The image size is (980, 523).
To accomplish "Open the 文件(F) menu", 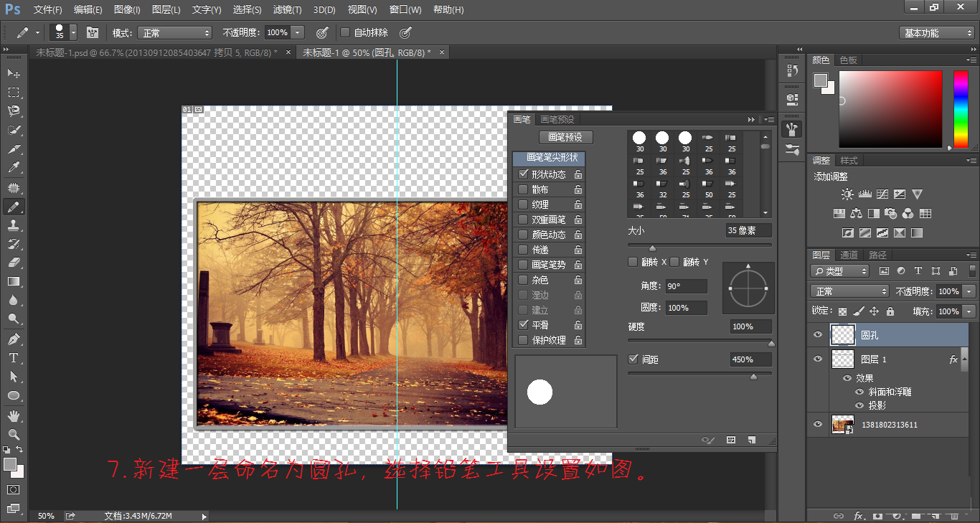I will [48, 10].
